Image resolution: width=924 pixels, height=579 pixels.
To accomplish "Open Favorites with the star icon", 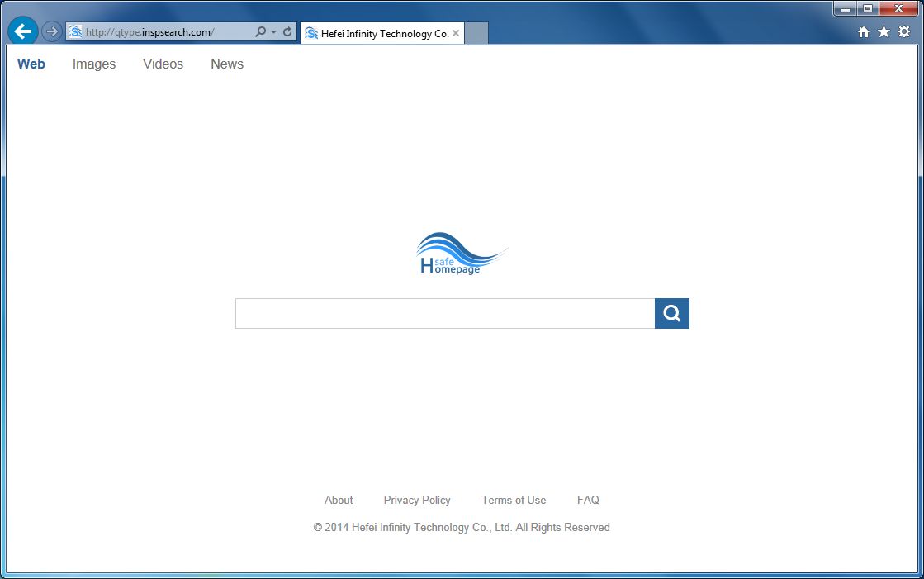I will coord(883,31).
